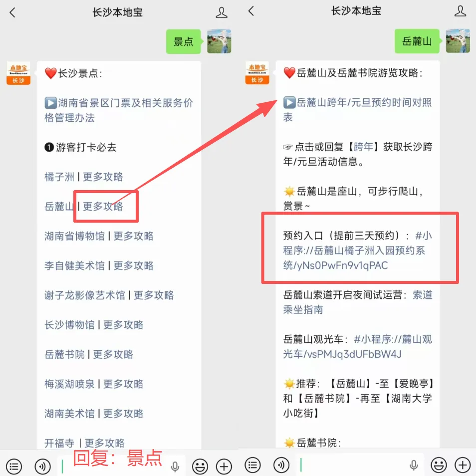This screenshot has height=476, width=476.
Task: Open menu list icon in right chat bar
Action: 252,465
